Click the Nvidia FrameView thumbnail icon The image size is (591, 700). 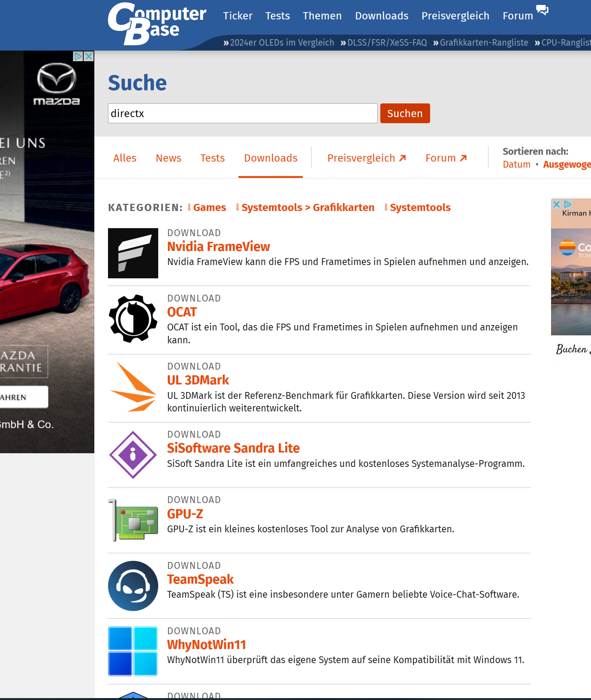pyautogui.click(x=133, y=253)
